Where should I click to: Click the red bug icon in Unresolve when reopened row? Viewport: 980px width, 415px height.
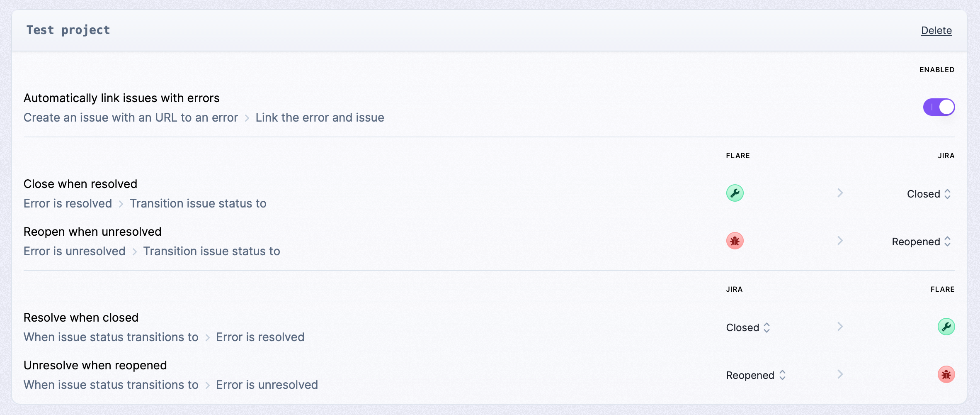946,374
